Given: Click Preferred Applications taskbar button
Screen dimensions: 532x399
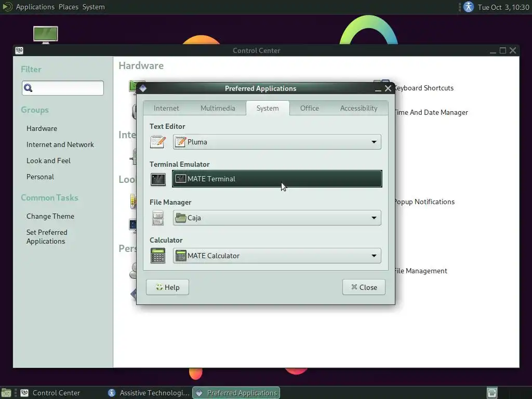Looking at the screenshot, I should [x=236, y=393].
